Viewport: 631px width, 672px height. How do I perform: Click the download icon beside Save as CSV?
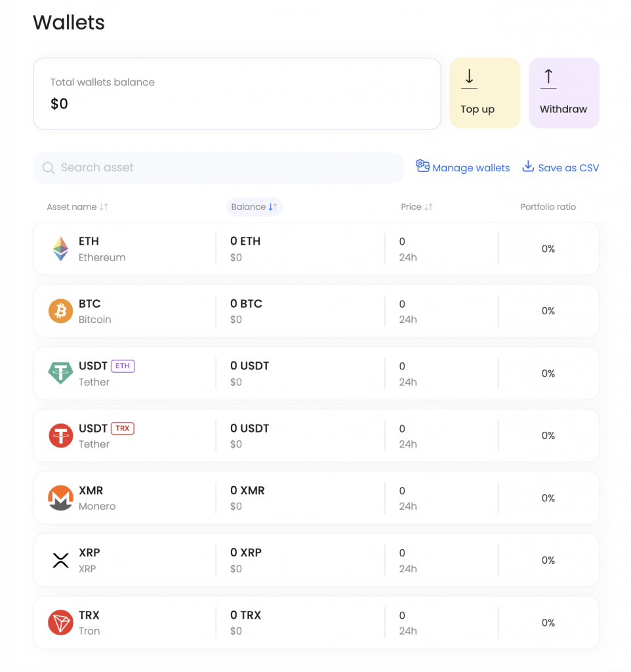click(527, 167)
